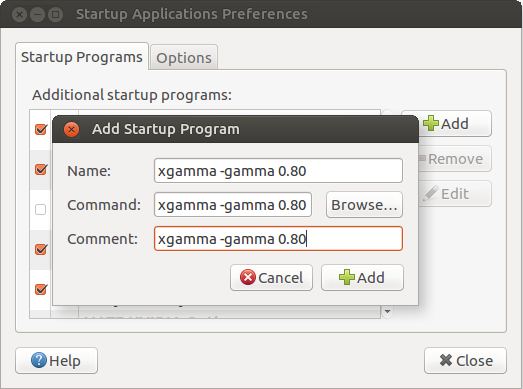This screenshot has height=389, width=523.
Task: Click Browse… to choose a command
Action: [364, 205]
